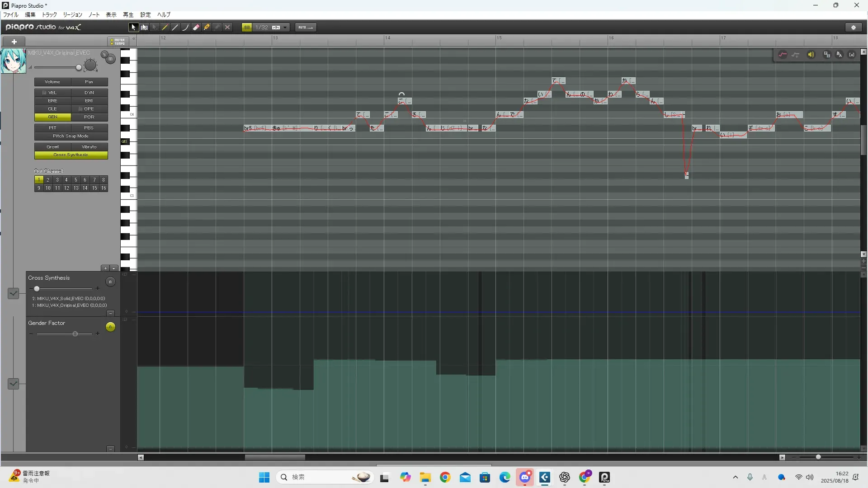Click the yellow speaker audition icon

click(811, 55)
